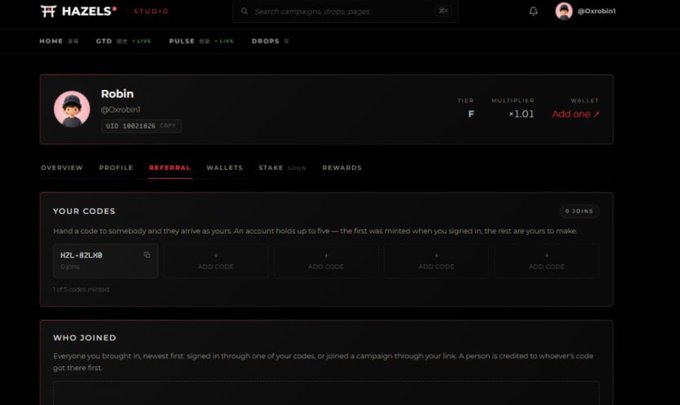The width and height of the screenshot is (680, 405).
Task: Click Robin's large profile picture
Action: (x=72, y=109)
